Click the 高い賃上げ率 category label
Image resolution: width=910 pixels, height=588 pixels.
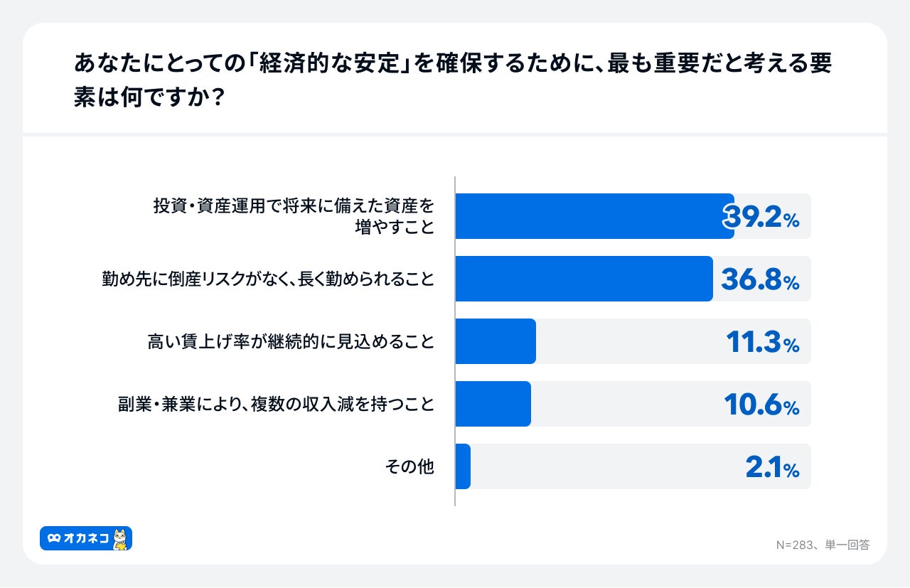pyautogui.click(x=291, y=341)
